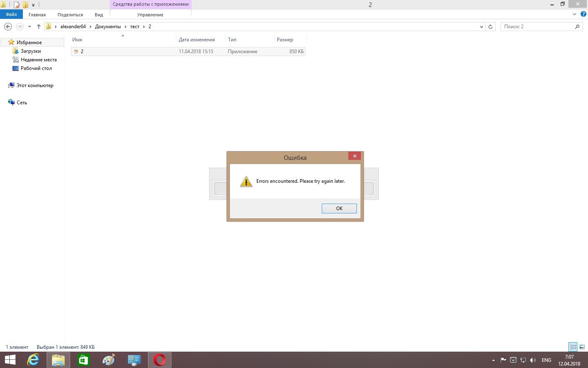Viewport: 588px width, 368px height.
Task: Switch to the Главная ribbon tab
Action: [x=37, y=15]
